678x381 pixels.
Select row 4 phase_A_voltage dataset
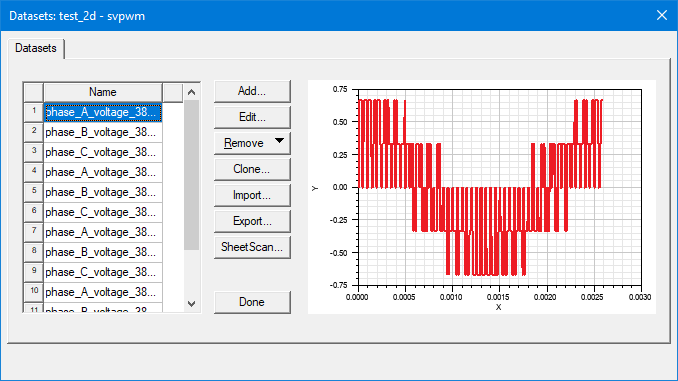103,172
